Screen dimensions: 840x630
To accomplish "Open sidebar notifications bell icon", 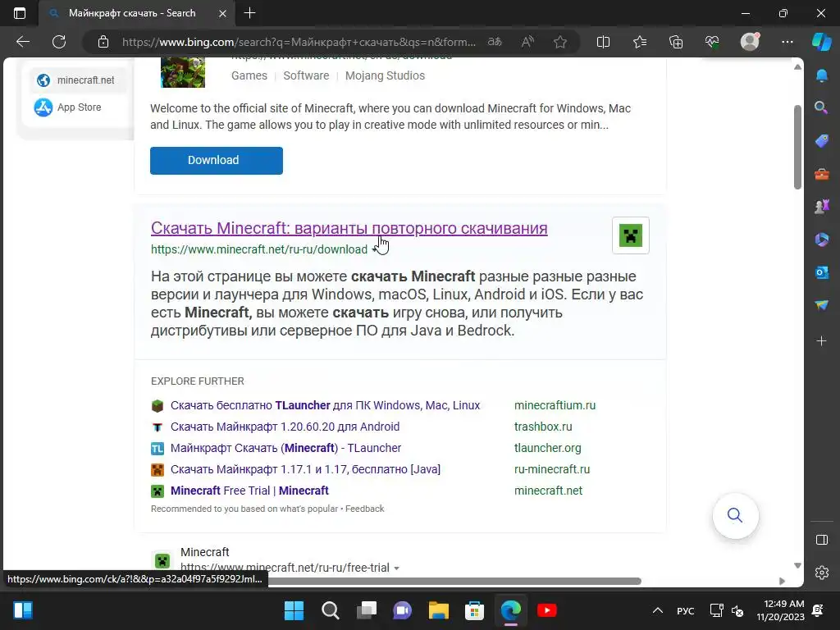I will click(822, 75).
